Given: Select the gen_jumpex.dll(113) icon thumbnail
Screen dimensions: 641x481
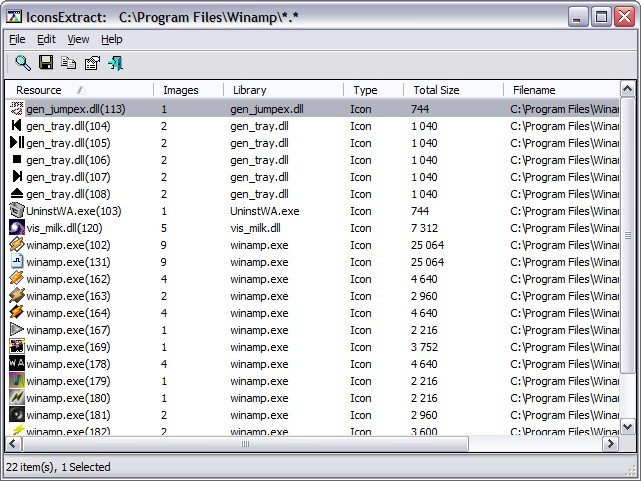Looking at the screenshot, I should pyautogui.click(x=17, y=109).
